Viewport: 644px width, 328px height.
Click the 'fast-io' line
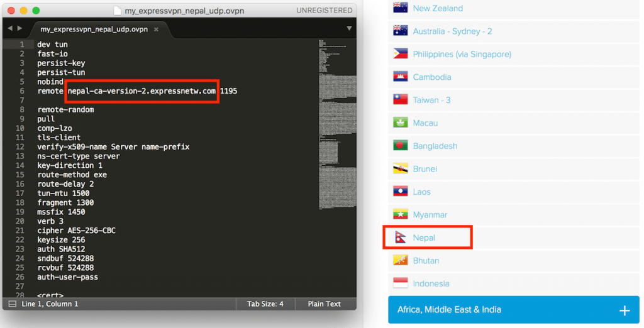pos(53,54)
